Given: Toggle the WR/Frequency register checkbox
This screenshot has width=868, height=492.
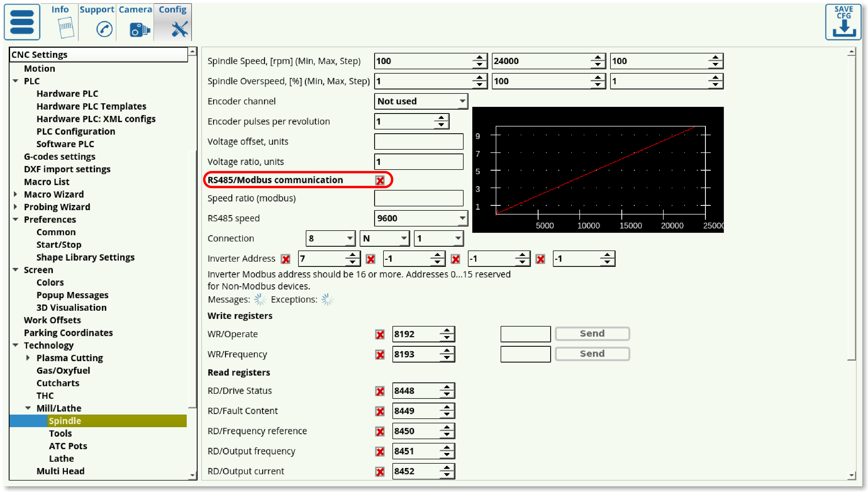Looking at the screenshot, I should click(380, 354).
